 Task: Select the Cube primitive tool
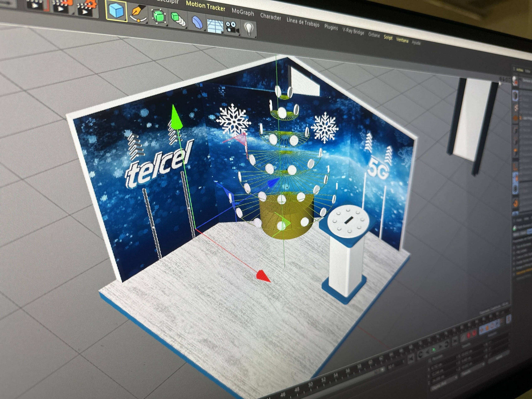pos(116,11)
